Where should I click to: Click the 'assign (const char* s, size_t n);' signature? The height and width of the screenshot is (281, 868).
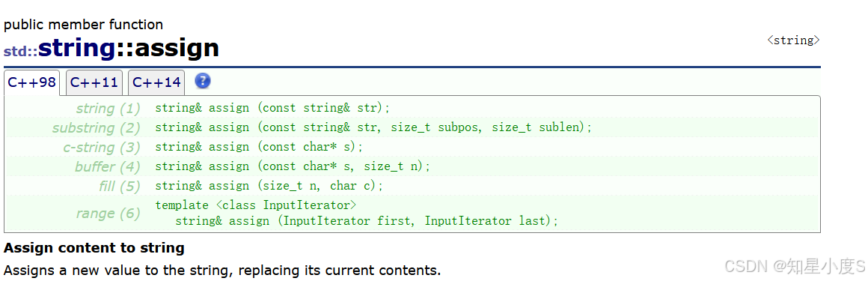coord(293,166)
